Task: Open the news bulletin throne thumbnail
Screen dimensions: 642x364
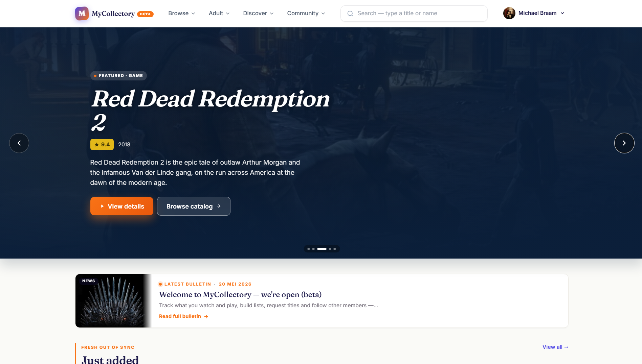Action: (113, 301)
